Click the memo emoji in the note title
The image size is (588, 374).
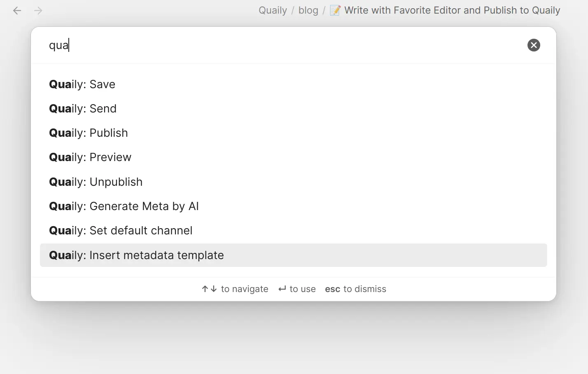point(335,10)
